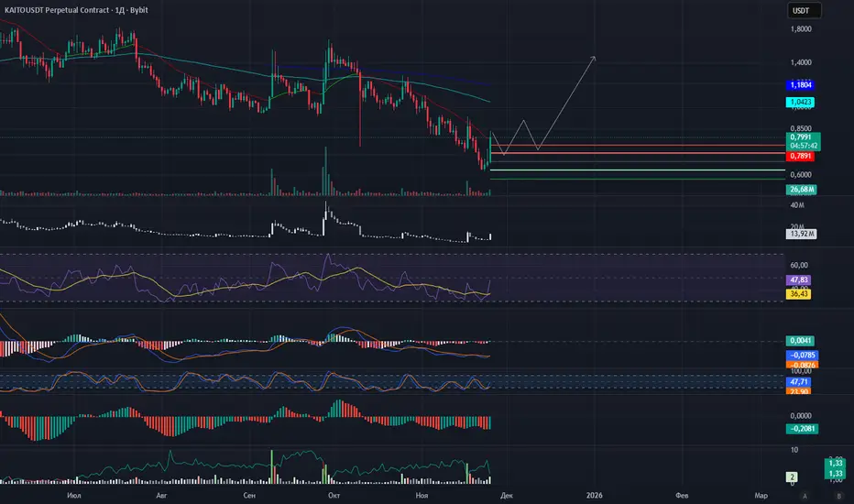Screen dimensions: 854x504
Task: Click the Июл label on time axis
Action: point(74,495)
